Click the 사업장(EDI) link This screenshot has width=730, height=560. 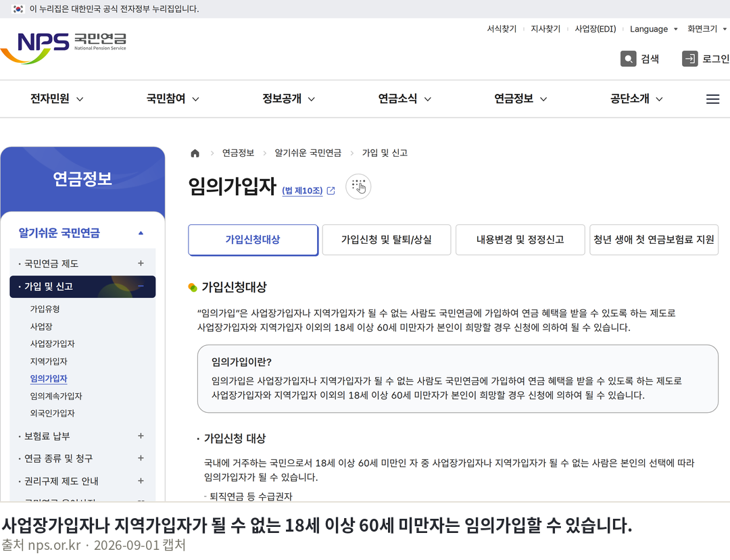595,29
